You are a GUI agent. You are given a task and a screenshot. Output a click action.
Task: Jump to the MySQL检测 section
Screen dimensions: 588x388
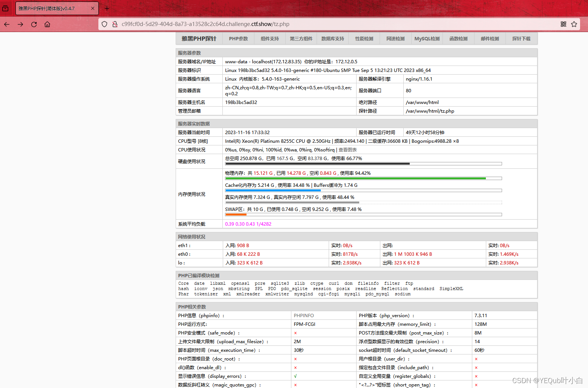(427, 39)
